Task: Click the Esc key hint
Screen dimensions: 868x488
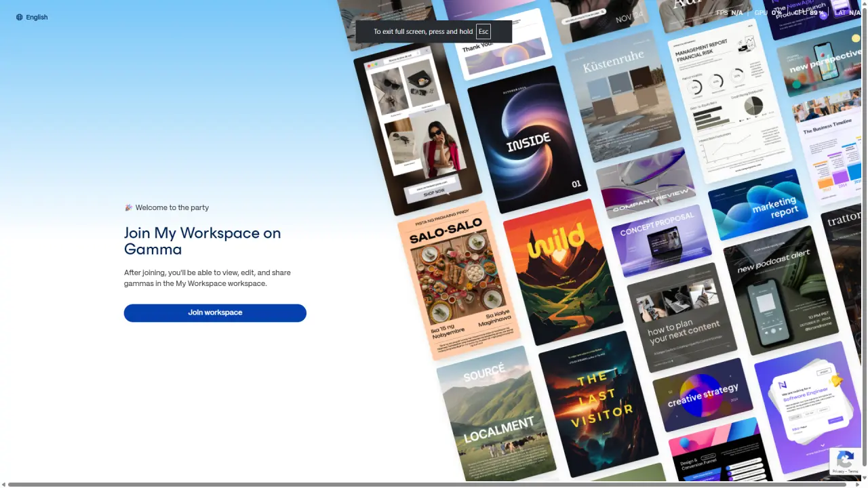Action: tap(484, 31)
